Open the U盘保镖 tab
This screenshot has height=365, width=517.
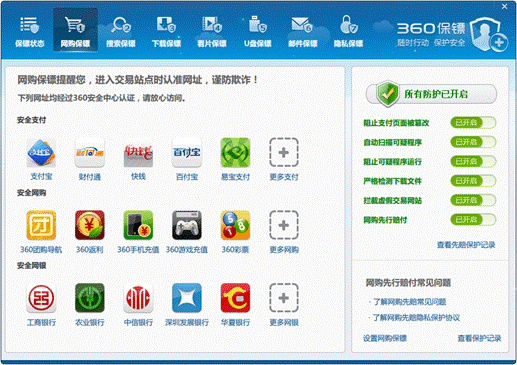point(257,31)
